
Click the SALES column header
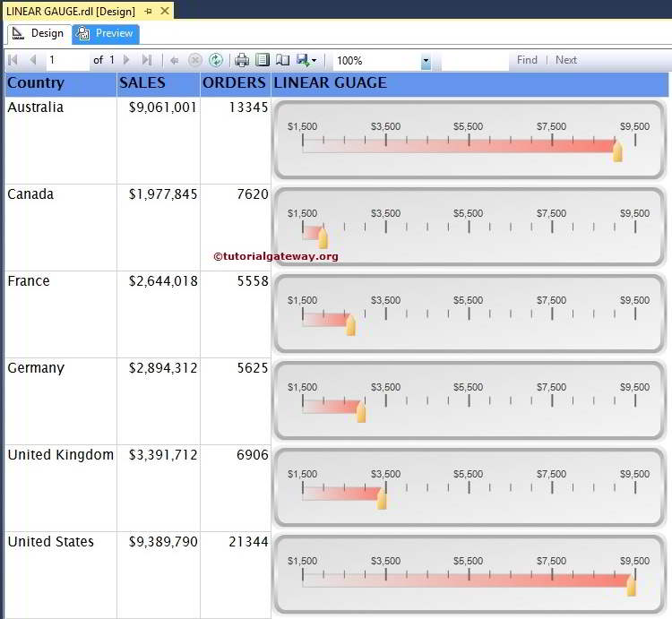point(158,83)
